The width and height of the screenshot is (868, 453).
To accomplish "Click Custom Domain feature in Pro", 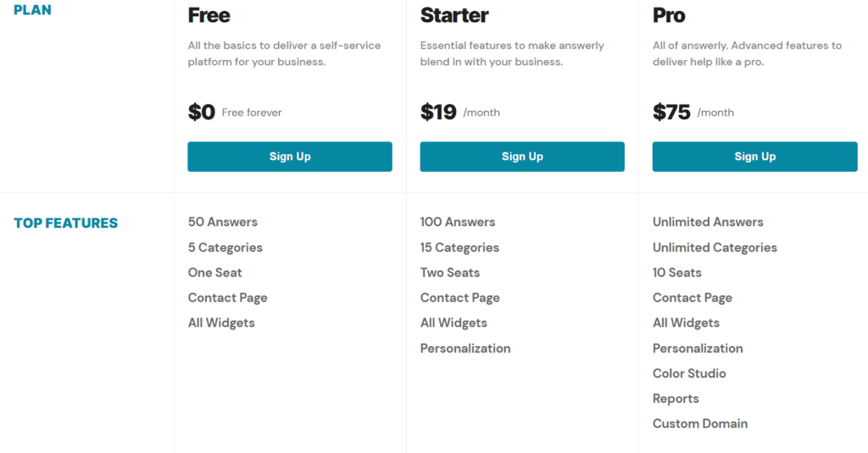I will pyautogui.click(x=700, y=423).
